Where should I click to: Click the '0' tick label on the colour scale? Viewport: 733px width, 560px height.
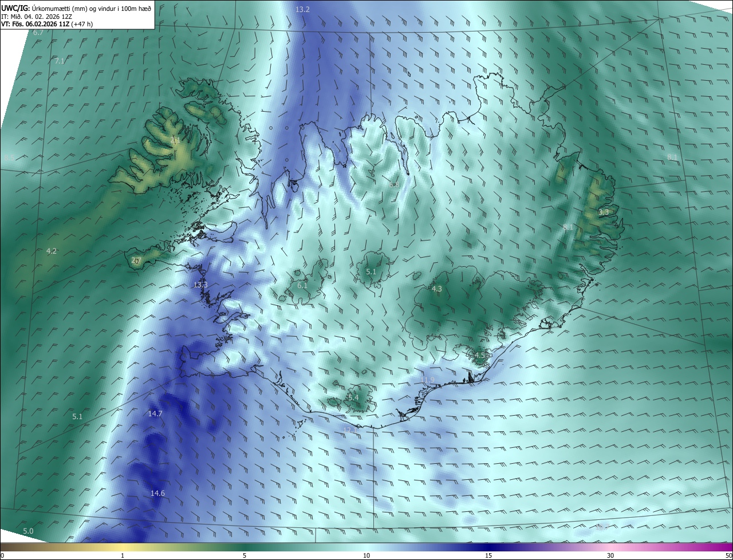(2, 555)
